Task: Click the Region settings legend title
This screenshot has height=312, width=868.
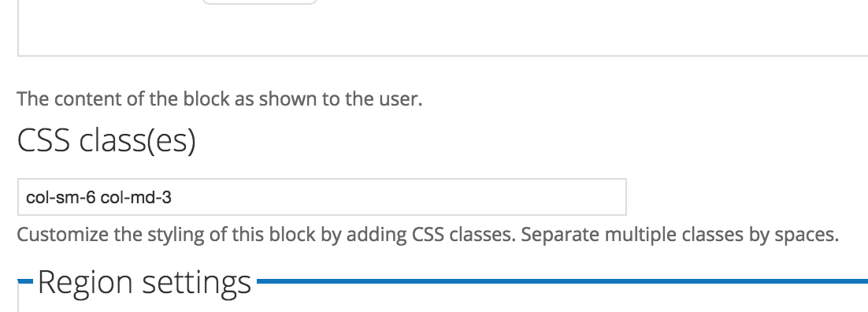Action: (144, 281)
